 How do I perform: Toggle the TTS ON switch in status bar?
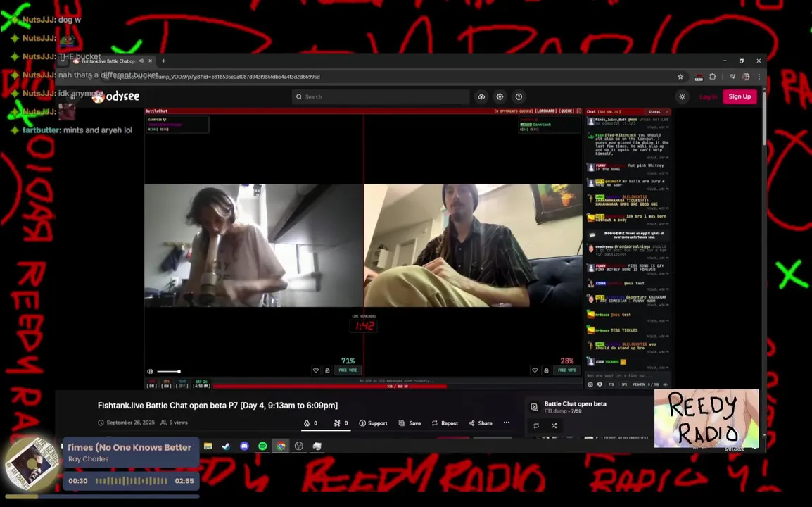pyautogui.click(x=152, y=384)
